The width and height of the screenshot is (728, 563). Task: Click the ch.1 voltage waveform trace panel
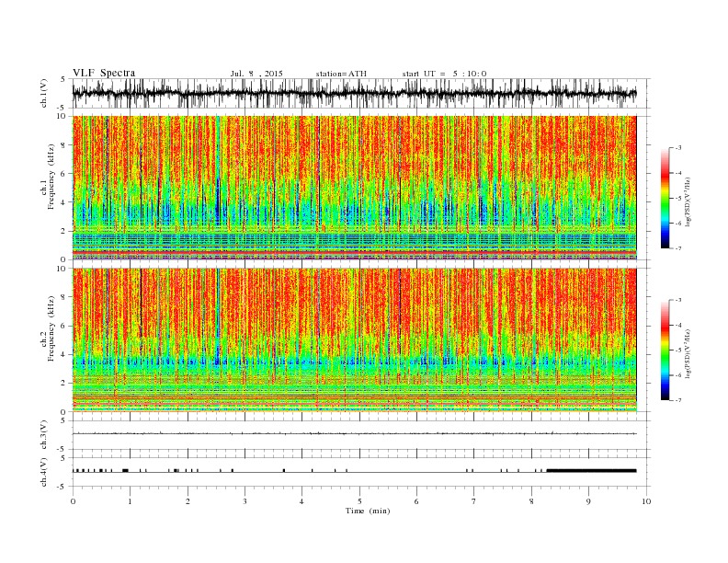tap(361, 93)
